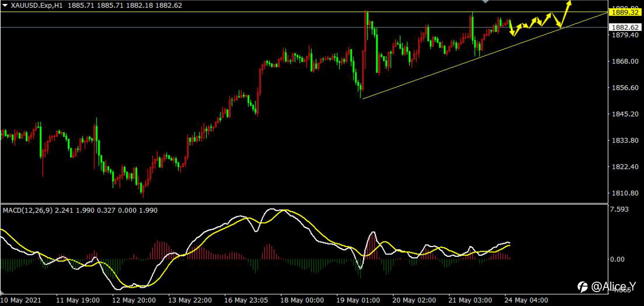Click the triangle icon before XAUUSD.Exp
644x306 pixels.
5,6
